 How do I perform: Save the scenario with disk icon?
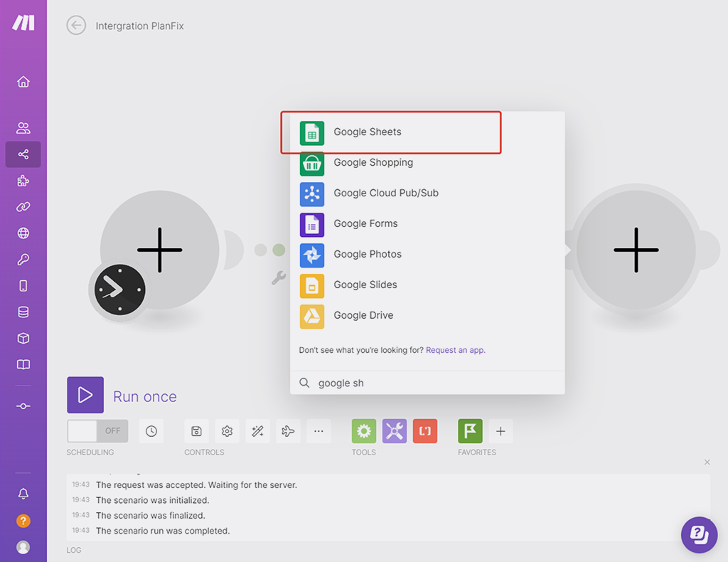click(x=196, y=431)
